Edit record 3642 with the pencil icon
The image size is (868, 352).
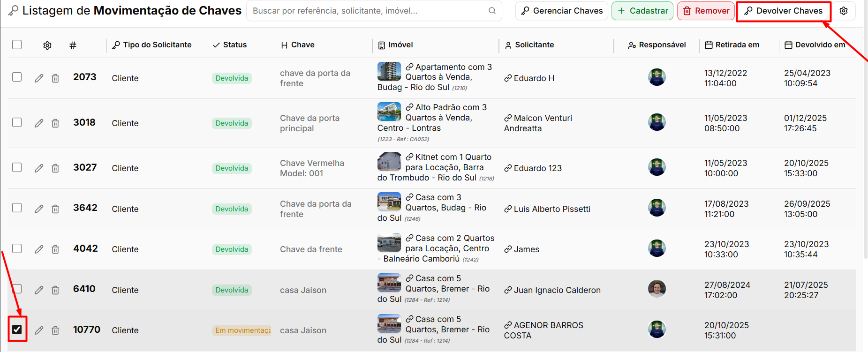click(x=39, y=209)
